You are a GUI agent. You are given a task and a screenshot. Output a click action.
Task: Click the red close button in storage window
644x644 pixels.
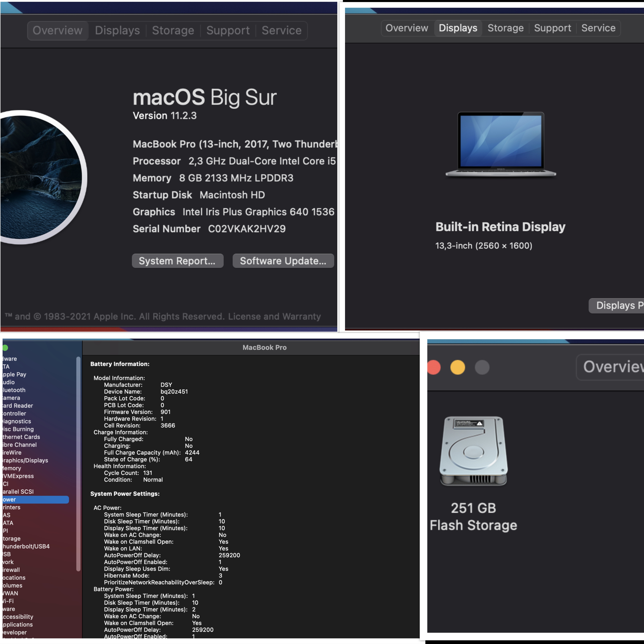pyautogui.click(x=434, y=367)
